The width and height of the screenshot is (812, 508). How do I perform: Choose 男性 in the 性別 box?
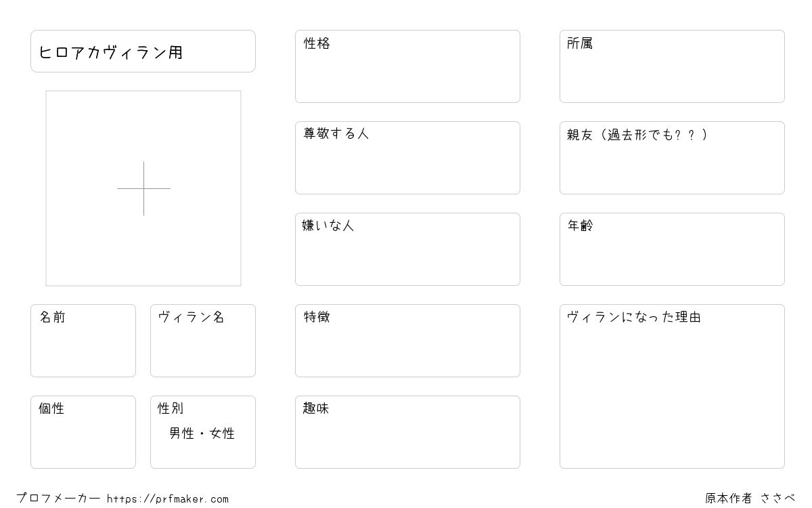tap(182, 433)
